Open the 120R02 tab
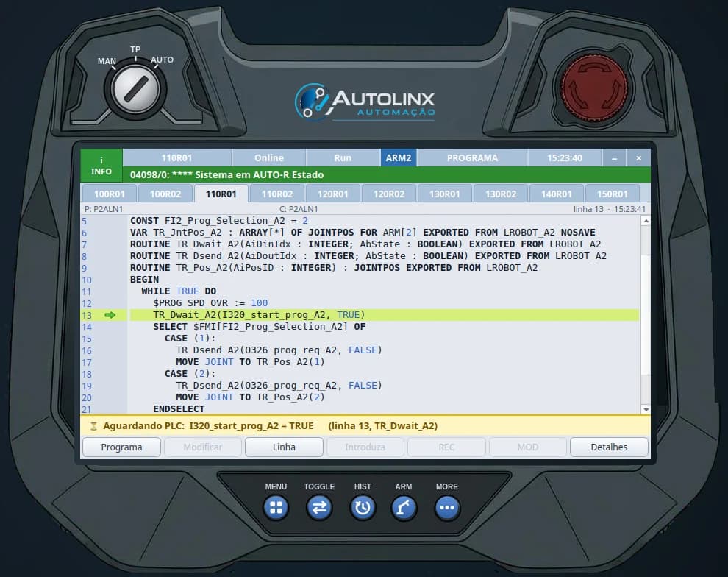Viewport: 728px width, 577px height. (x=389, y=194)
